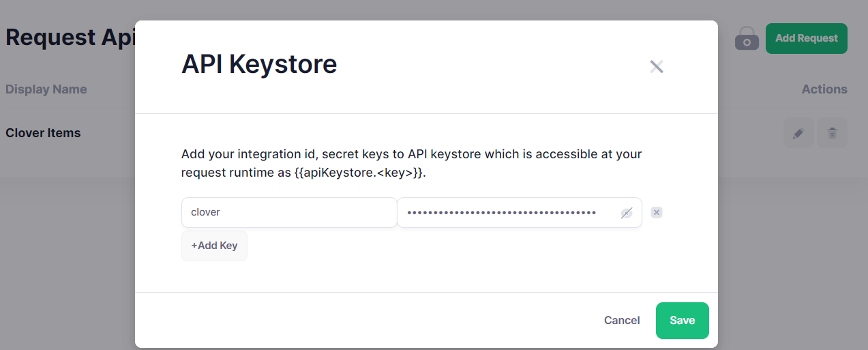Edit the Clover Items request
Image resolution: width=868 pixels, height=350 pixels.
(798, 133)
